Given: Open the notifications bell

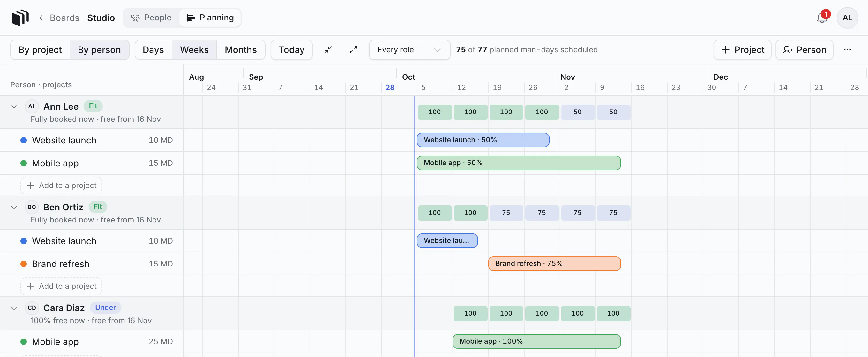Looking at the screenshot, I should [x=822, y=18].
